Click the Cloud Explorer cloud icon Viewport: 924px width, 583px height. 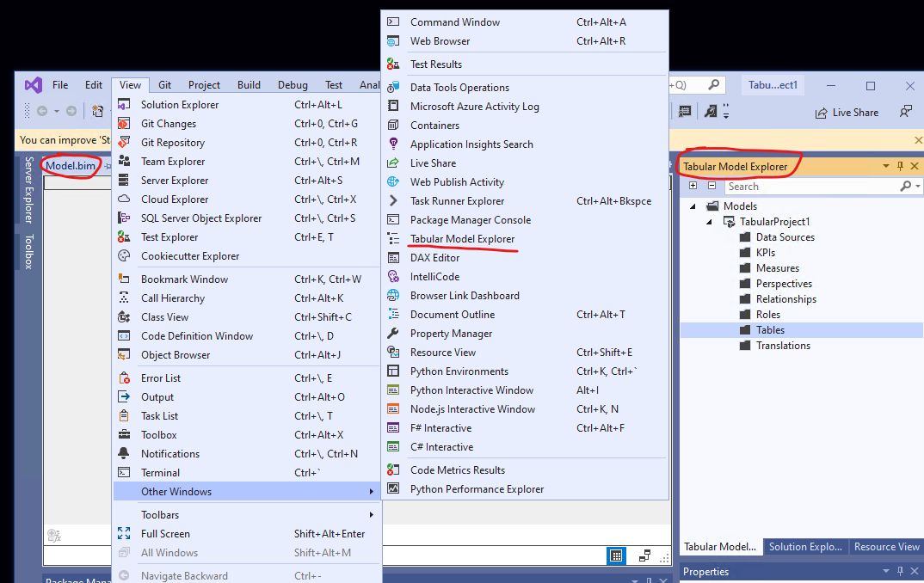coord(124,199)
